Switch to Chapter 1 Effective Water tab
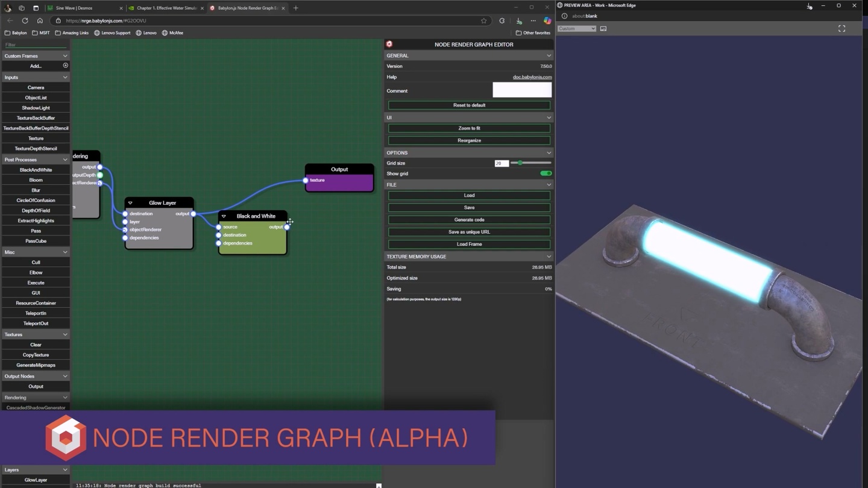The height and width of the screenshot is (488, 868). (x=166, y=8)
